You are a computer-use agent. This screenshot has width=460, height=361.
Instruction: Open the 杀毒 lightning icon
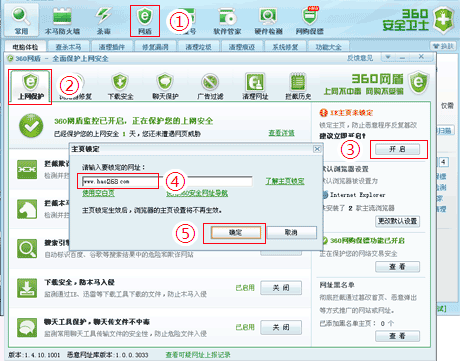click(x=104, y=20)
